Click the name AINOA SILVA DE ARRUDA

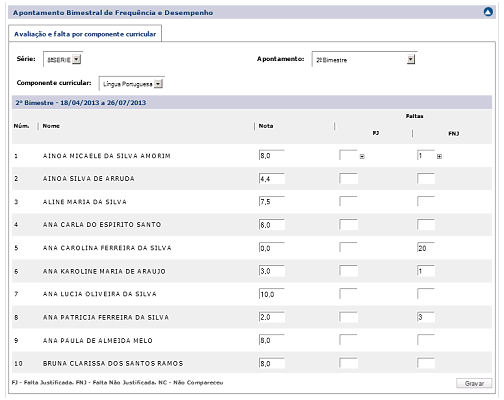point(89,179)
